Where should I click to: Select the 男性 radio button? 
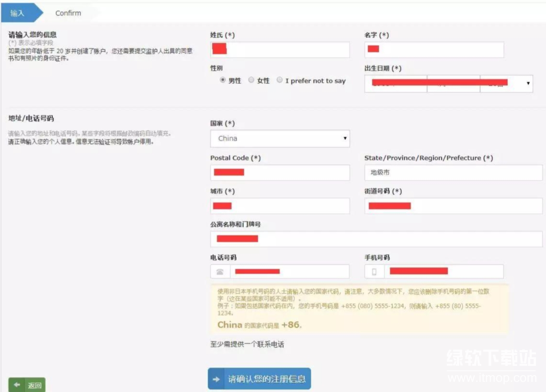223,81
